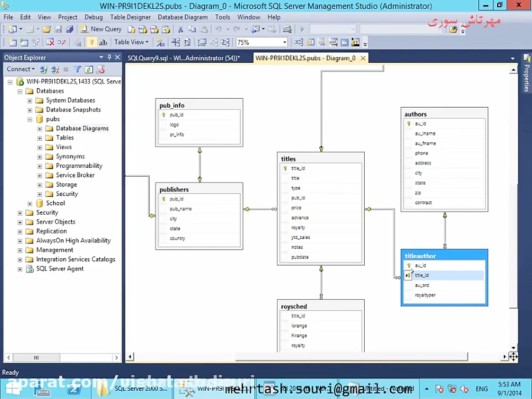Click the Copy icon in toolbar
The image size is (532, 399).
[x=192, y=30]
